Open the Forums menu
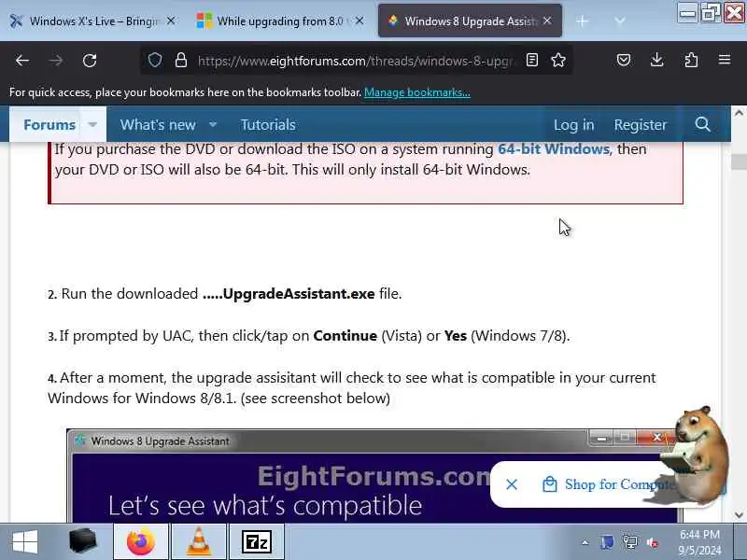 pos(49,125)
